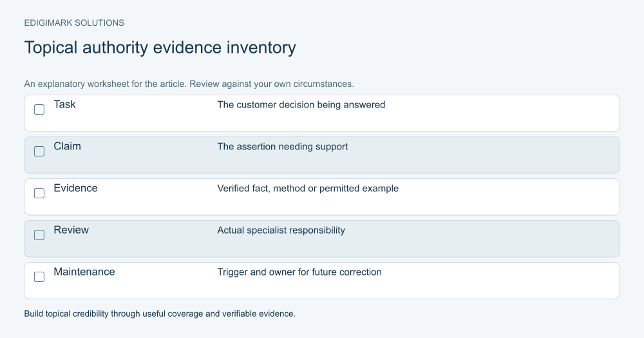Toggle the Review checkbox
644x338 pixels.
coord(39,236)
